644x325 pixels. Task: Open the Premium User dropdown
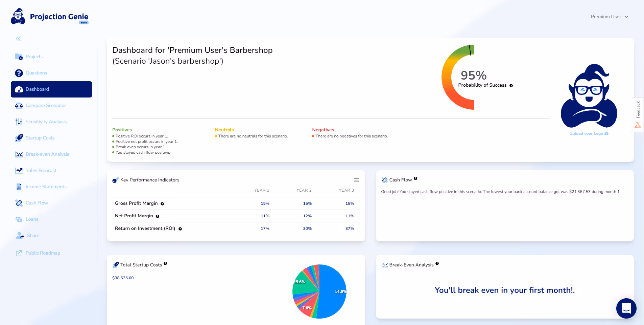tap(609, 17)
